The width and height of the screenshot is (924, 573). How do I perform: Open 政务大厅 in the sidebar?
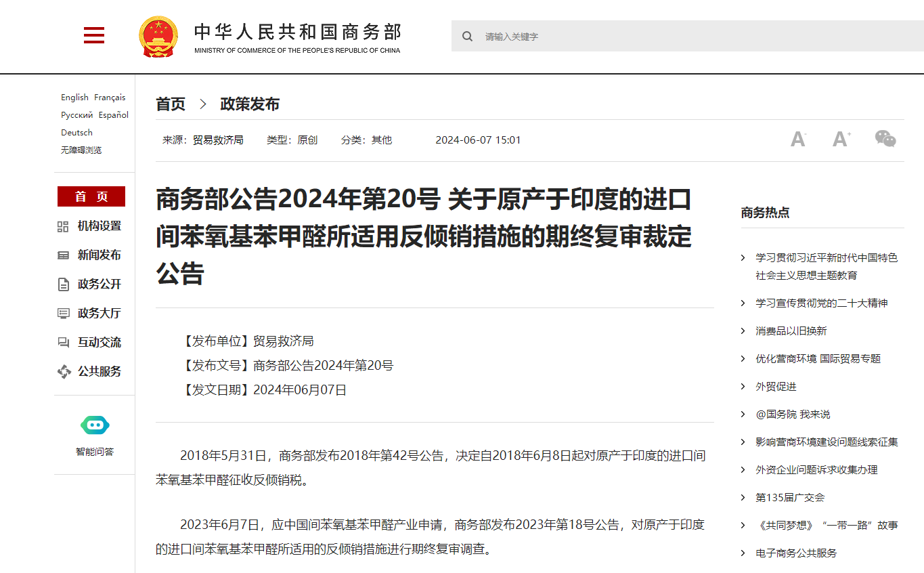[x=99, y=314]
